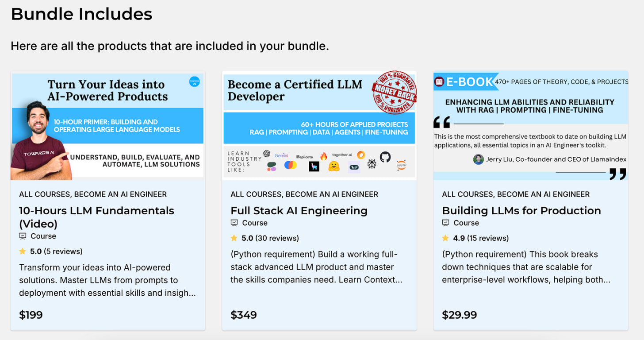The image size is (644, 340).
Task: Click the Jupyter logo
Action: [401, 165]
